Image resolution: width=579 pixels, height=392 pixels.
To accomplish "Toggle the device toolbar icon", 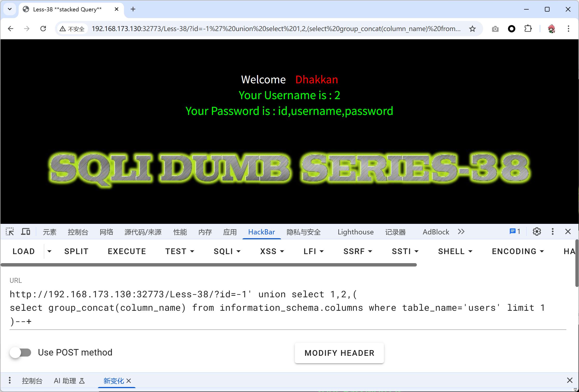I will (x=25, y=232).
